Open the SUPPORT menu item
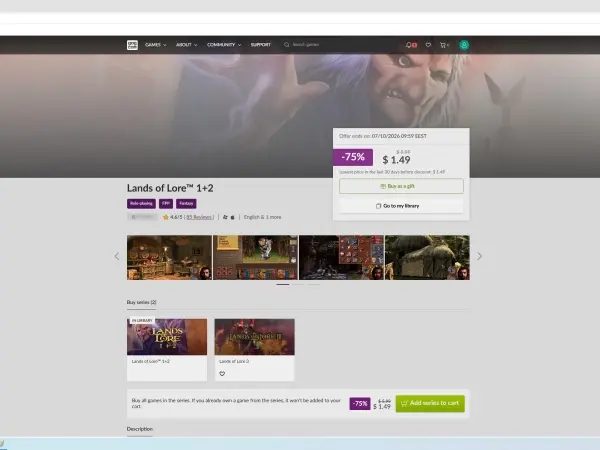This screenshot has height=450, width=600. pos(261,45)
